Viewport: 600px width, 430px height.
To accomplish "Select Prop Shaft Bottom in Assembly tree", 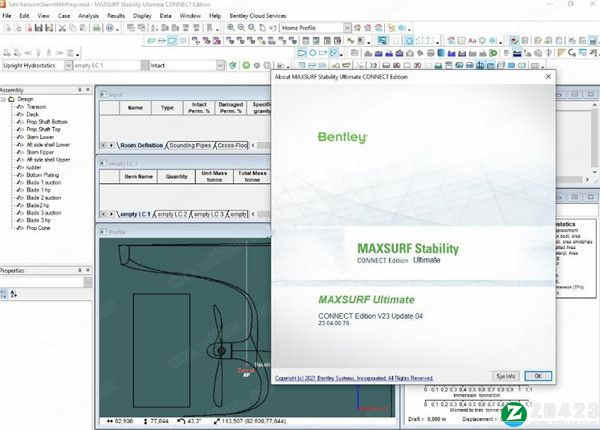I will pyautogui.click(x=47, y=122).
